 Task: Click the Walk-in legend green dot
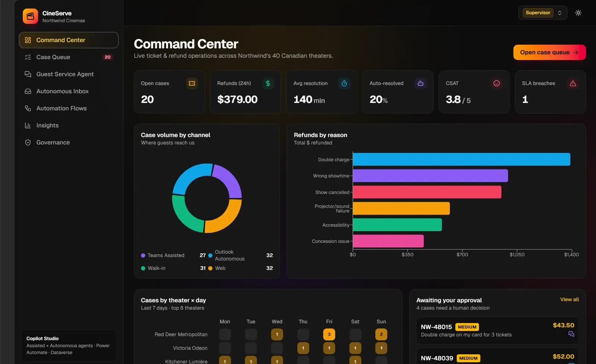click(x=143, y=268)
